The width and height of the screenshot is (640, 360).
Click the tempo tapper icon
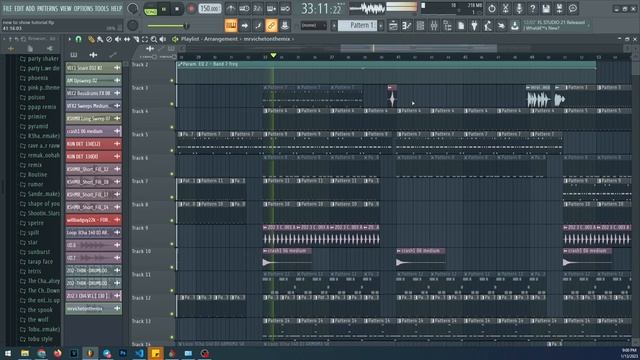(x=488, y=26)
